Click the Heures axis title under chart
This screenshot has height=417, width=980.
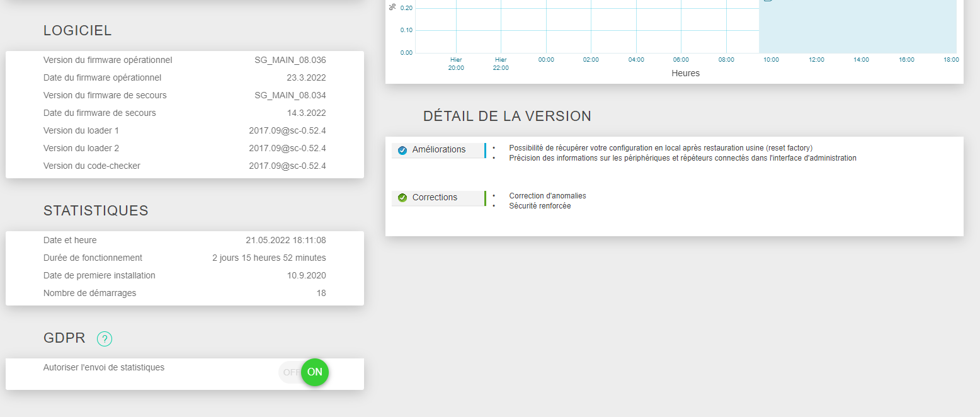(x=686, y=73)
